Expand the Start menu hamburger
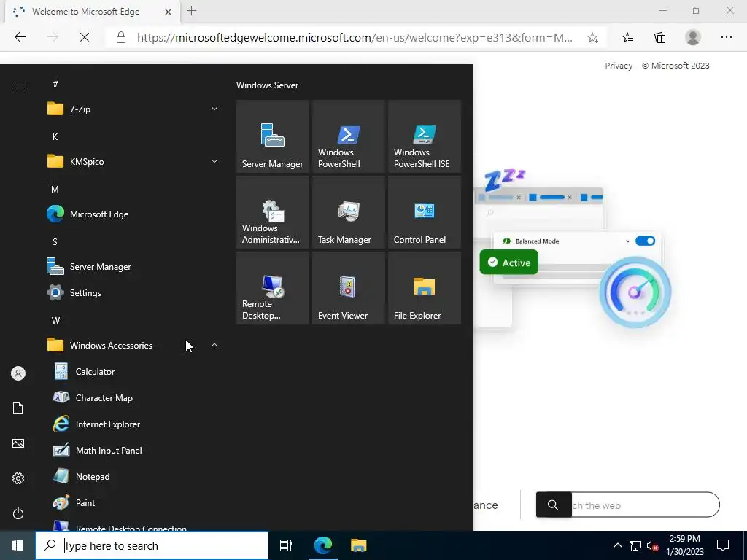Screen dimensions: 747x560 [x=18, y=85]
